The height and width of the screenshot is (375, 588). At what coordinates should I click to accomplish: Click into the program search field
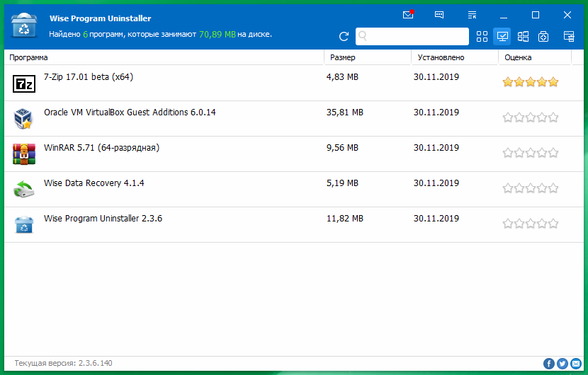412,36
